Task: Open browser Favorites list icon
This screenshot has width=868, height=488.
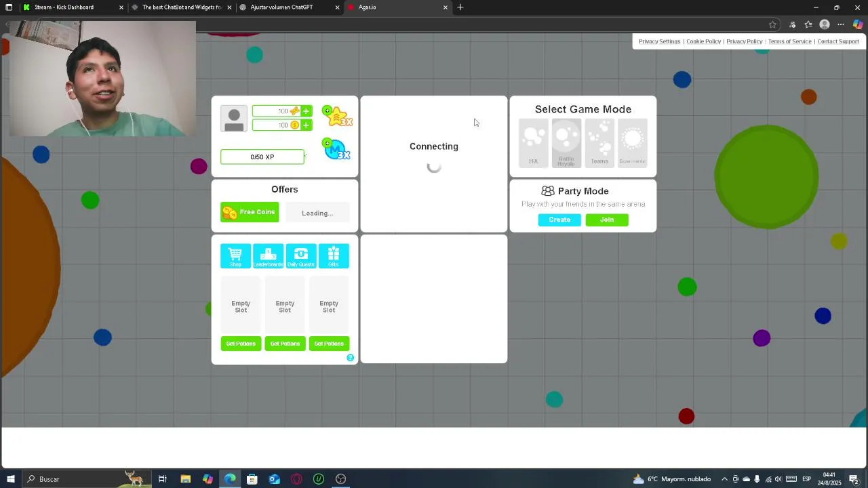Action: click(808, 24)
